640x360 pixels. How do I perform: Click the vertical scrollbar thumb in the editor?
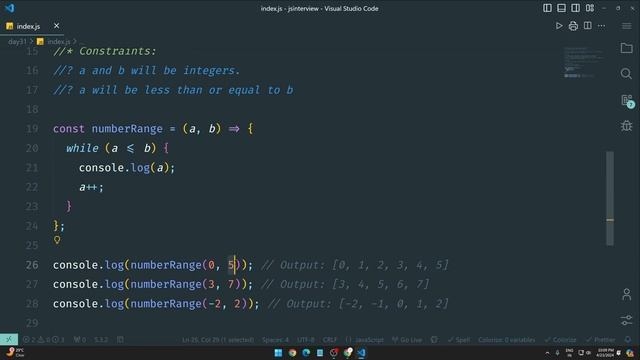point(610,198)
